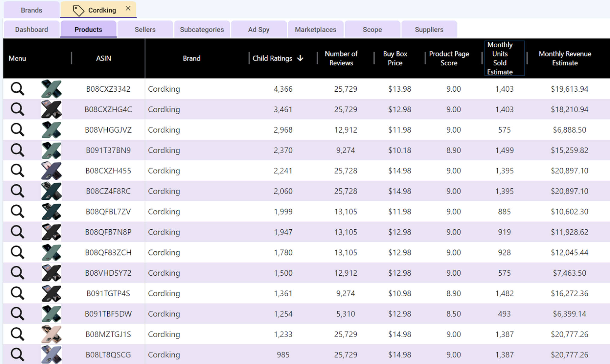Viewport: 610px width, 364px height.
Task: Open magnifier menu for B08LT8QSCG
Action: [x=17, y=355]
